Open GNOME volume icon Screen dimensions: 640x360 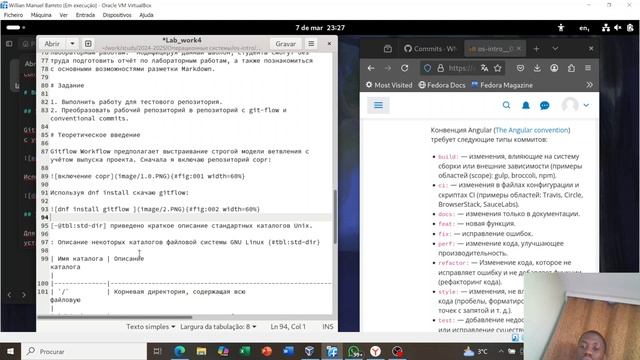618,28
